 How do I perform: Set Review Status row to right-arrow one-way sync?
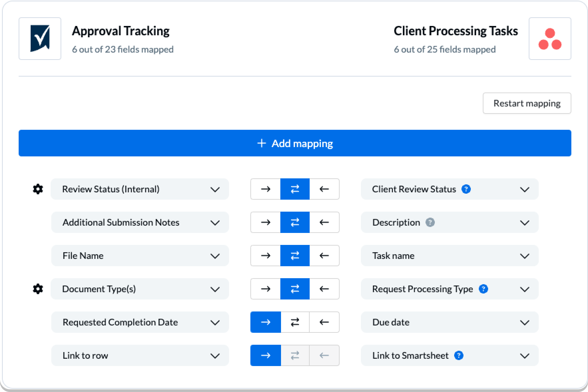(265, 189)
